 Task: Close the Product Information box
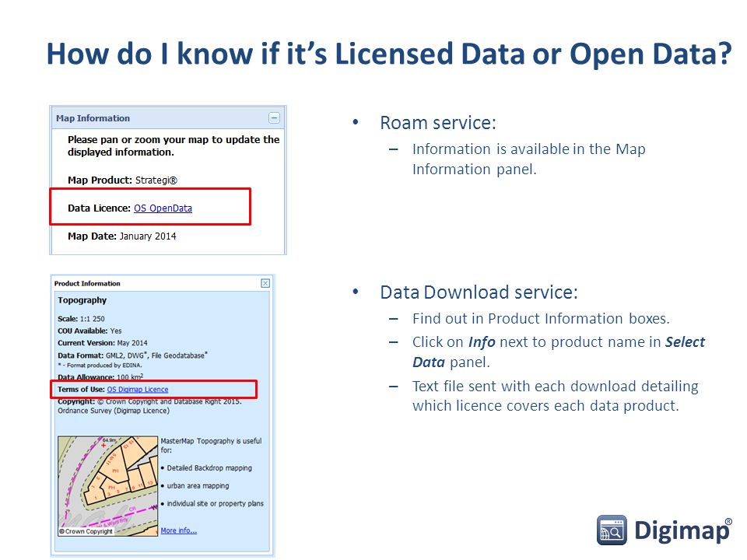click(265, 283)
